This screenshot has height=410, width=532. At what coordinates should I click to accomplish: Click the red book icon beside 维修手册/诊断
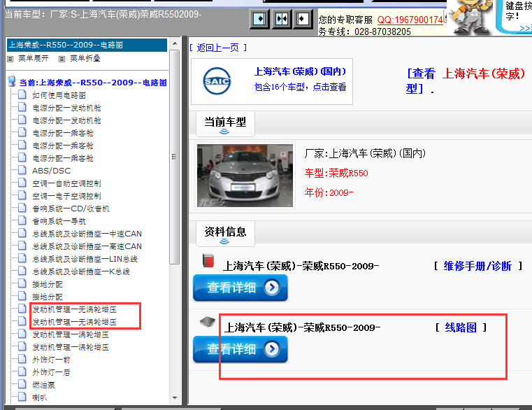click(208, 260)
